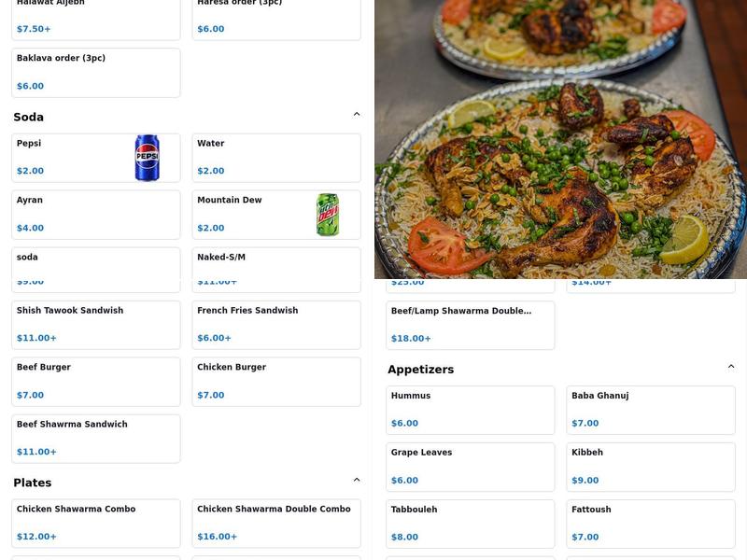The height and width of the screenshot is (560, 747).
Task: Select the Hummus appetizer
Action: click(470, 410)
